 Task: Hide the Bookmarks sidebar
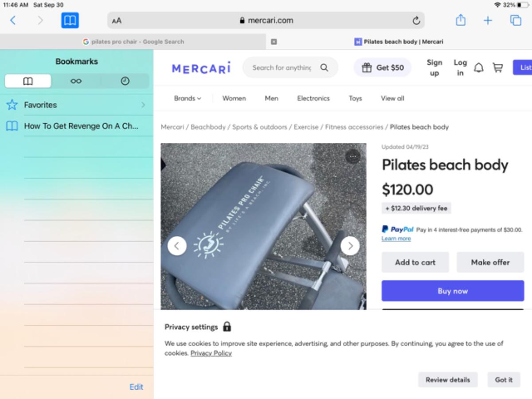70,20
